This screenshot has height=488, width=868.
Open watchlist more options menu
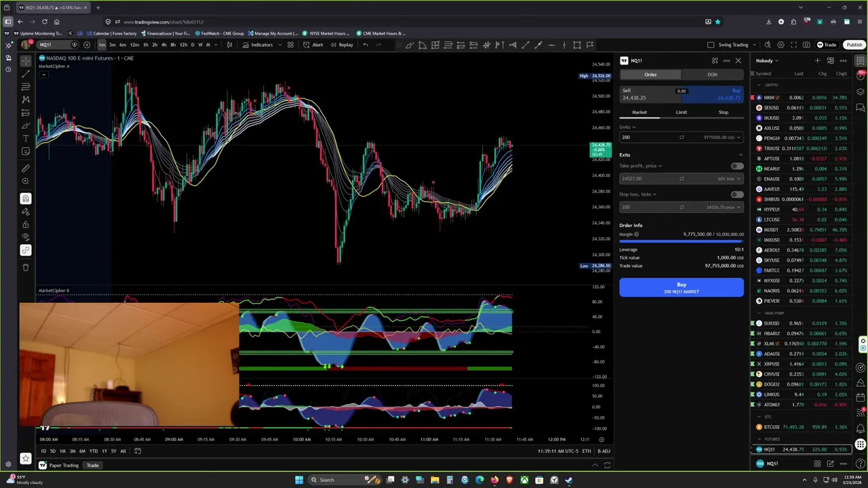click(843, 60)
